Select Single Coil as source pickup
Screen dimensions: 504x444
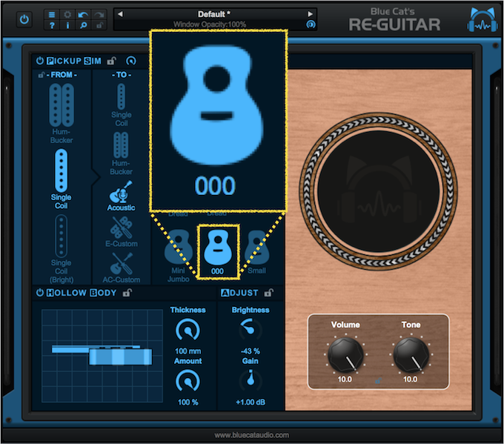coord(61,179)
